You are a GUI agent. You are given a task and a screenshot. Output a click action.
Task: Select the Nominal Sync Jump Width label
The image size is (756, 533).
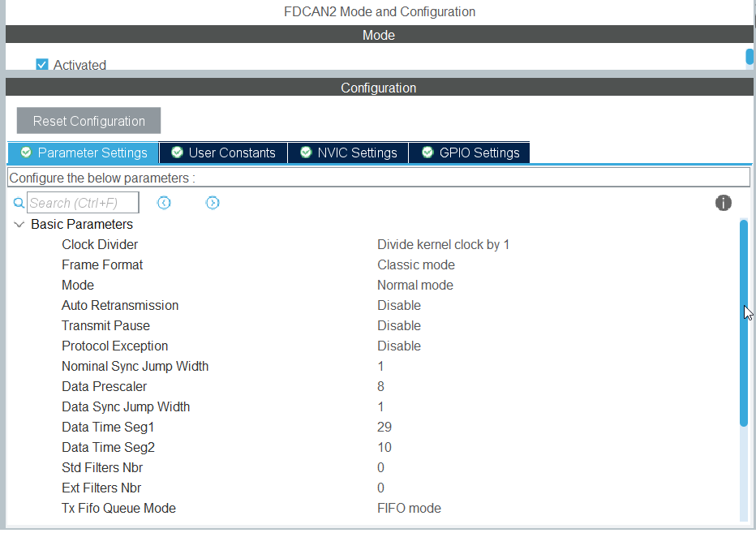pos(135,366)
